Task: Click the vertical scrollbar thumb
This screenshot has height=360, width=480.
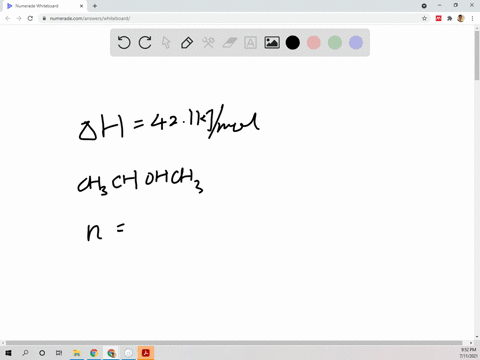Action: point(477,55)
